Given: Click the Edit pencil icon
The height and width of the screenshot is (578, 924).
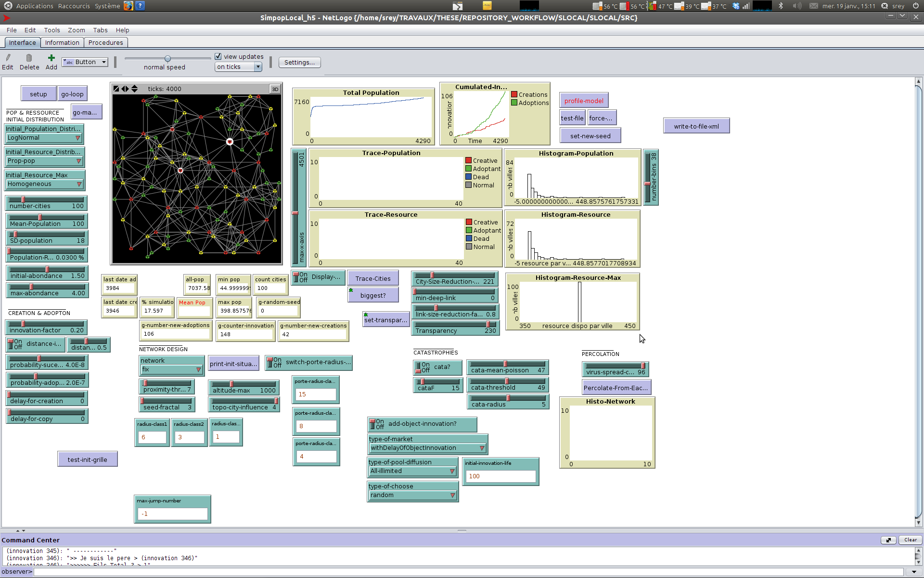Looking at the screenshot, I should pyautogui.click(x=8, y=58).
